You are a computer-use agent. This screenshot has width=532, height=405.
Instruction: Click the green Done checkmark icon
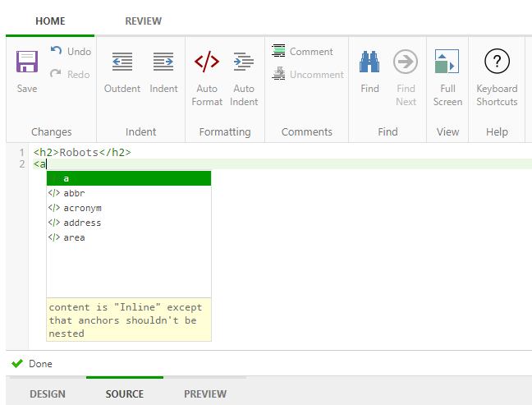17,364
